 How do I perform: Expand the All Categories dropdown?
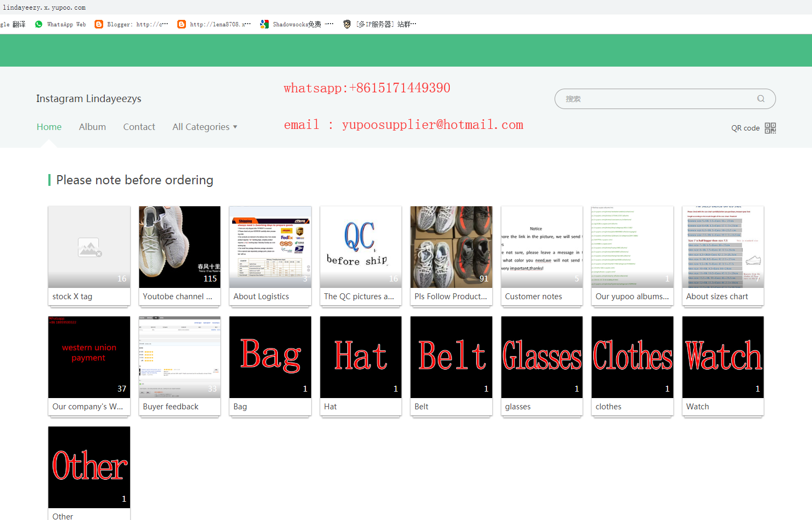(205, 127)
